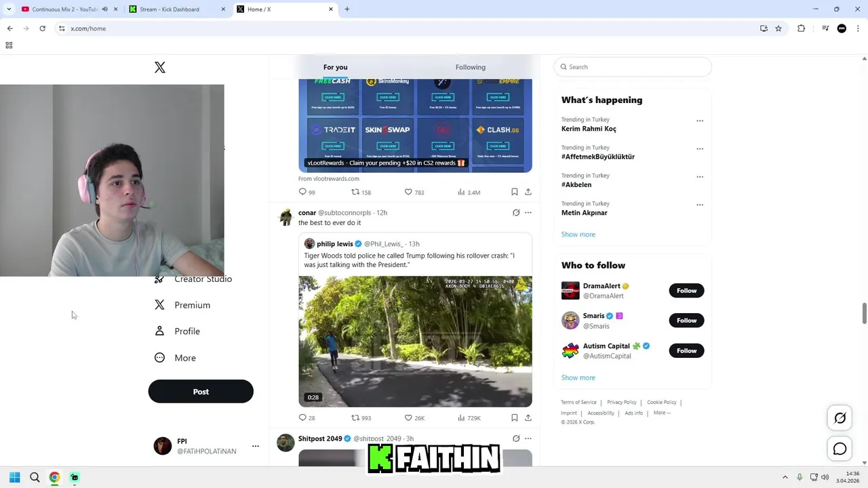Open Profile in sidebar
This screenshot has width=868, height=488.
click(178, 331)
